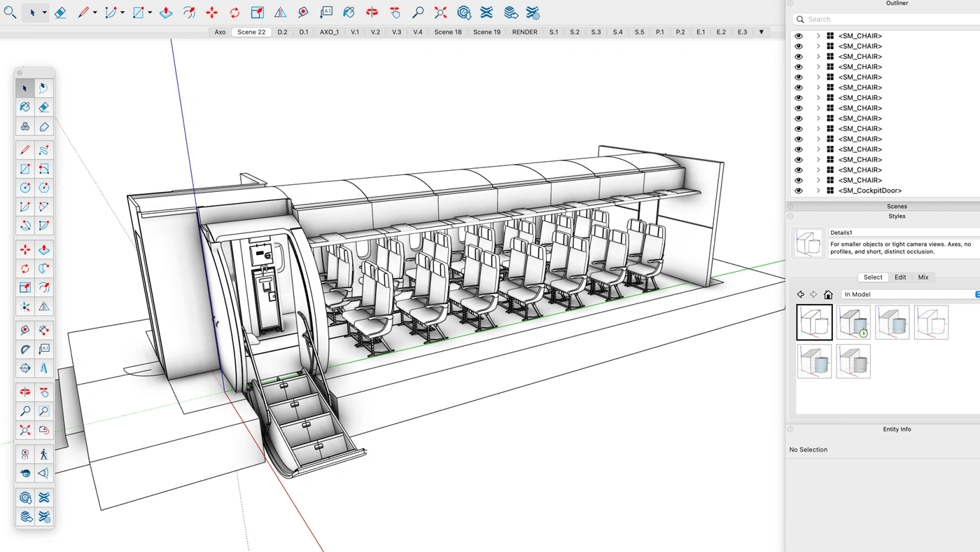Click the styles Home button
This screenshot has height=552, width=980.
pos(828,294)
